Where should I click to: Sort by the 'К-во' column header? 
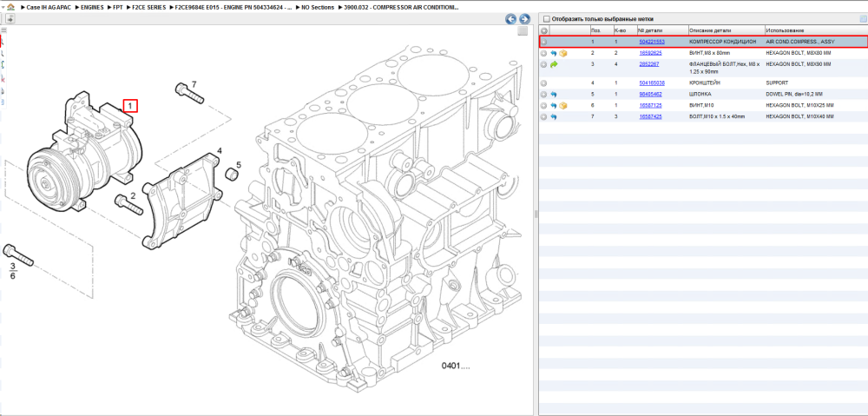pyautogui.click(x=625, y=30)
